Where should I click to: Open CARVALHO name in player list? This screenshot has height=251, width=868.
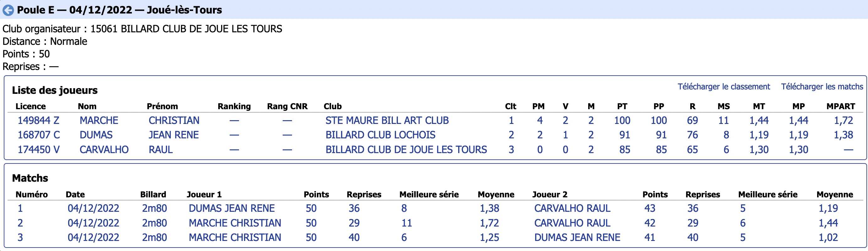point(104,150)
